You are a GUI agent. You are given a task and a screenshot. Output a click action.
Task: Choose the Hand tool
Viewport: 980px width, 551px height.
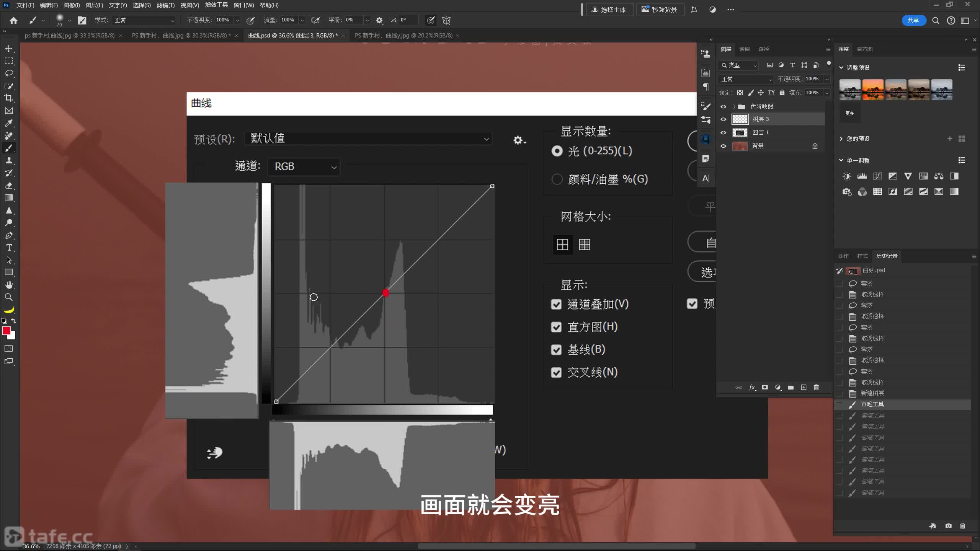(9, 285)
